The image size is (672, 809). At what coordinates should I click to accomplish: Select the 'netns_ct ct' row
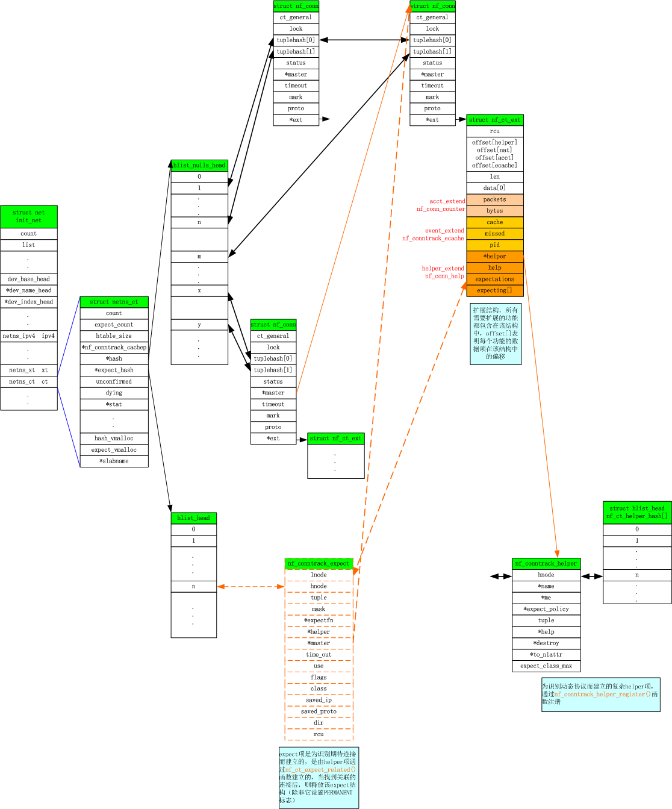(x=29, y=382)
